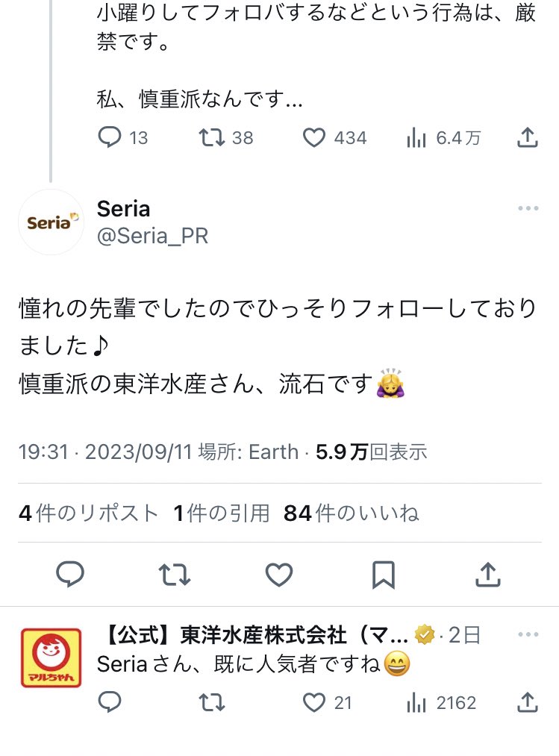Viewport: 559px width, 756px height.
Task: View the 1件の引用 quotes list
Action: (222, 513)
